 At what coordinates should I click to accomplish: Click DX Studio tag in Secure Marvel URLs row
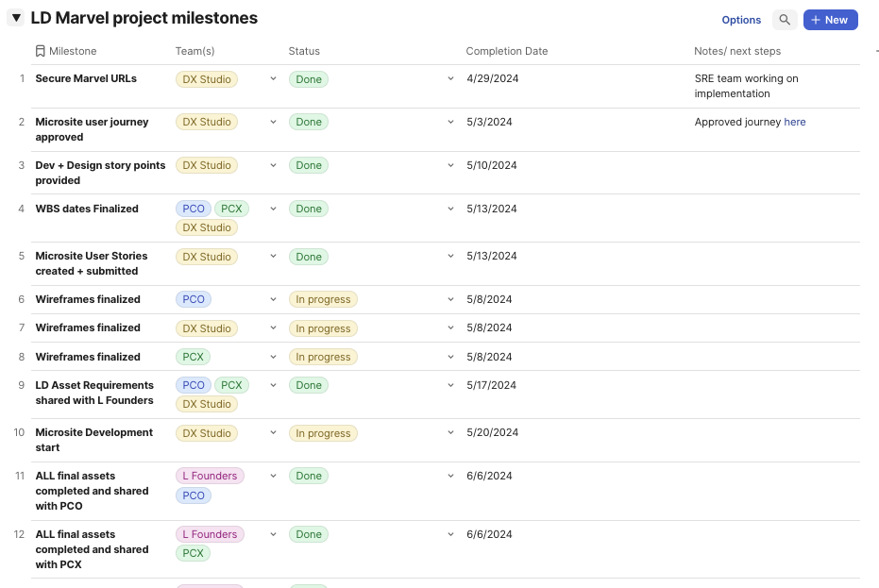206,79
